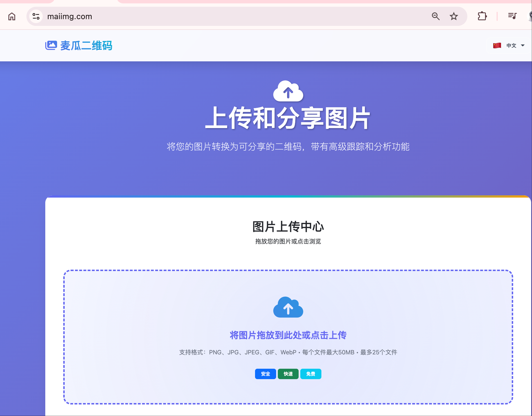The height and width of the screenshot is (416, 532).
Task: Click the dropdown arrow next to 中文
Action: click(x=523, y=45)
